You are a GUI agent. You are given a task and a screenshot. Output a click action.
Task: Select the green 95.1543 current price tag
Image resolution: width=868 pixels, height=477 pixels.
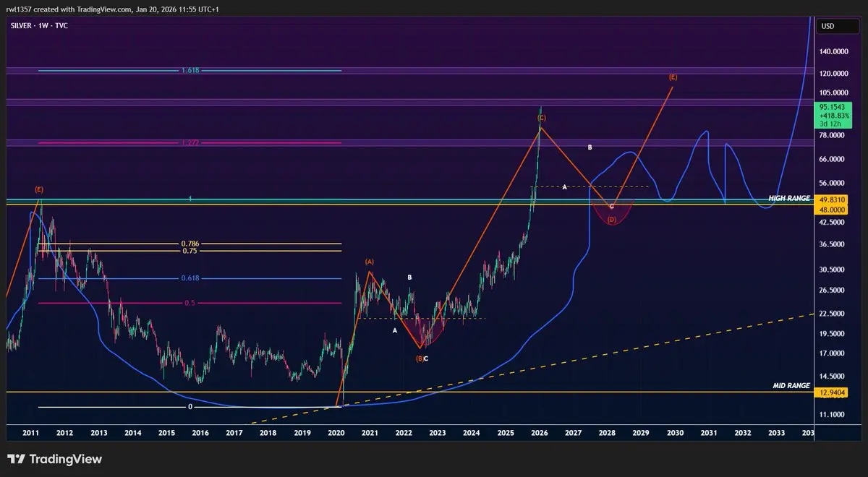(x=833, y=115)
